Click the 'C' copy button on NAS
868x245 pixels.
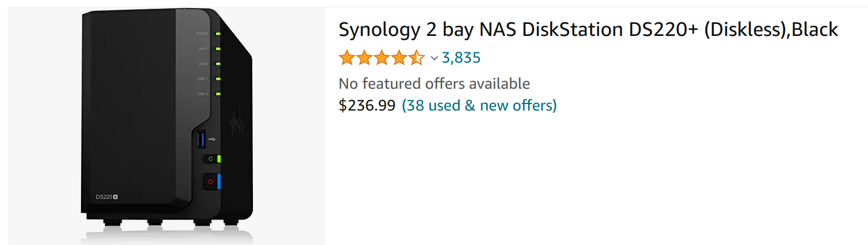[210, 159]
